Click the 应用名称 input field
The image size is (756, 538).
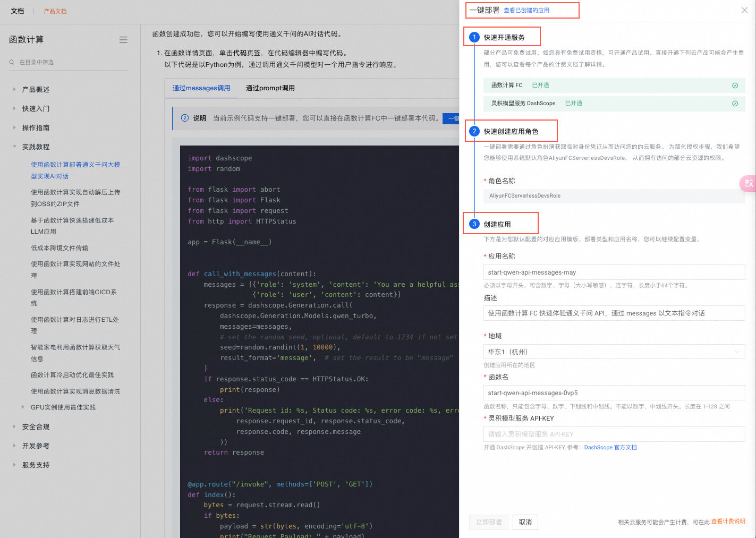(x=614, y=272)
